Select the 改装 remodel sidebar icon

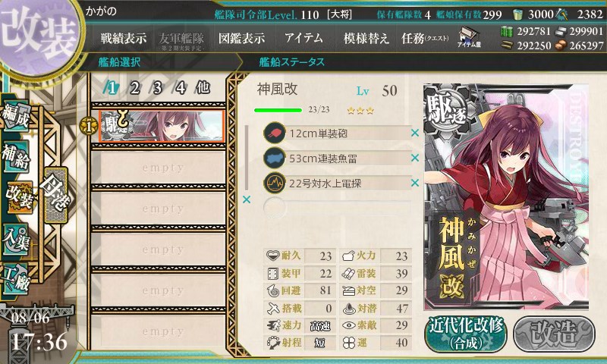(x=18, y=197)
